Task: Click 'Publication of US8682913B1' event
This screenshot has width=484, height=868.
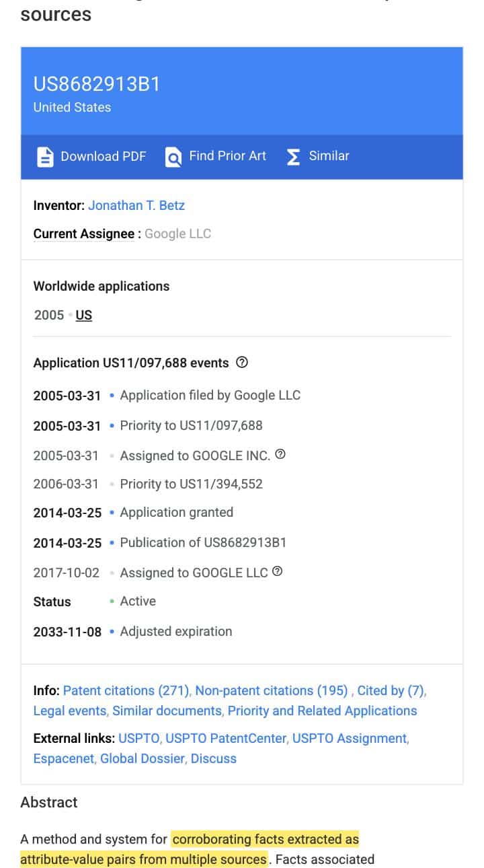Action: [x=203, y=542]
